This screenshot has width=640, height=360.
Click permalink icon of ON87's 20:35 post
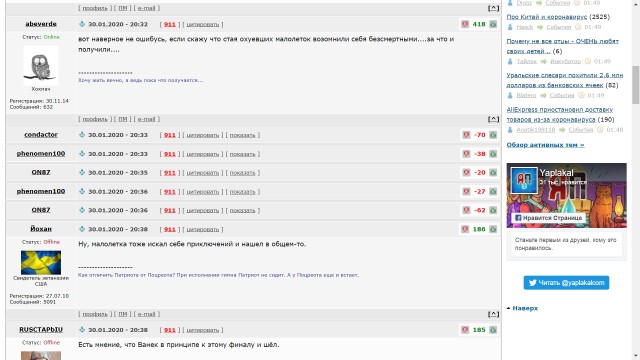click(82, 173)
